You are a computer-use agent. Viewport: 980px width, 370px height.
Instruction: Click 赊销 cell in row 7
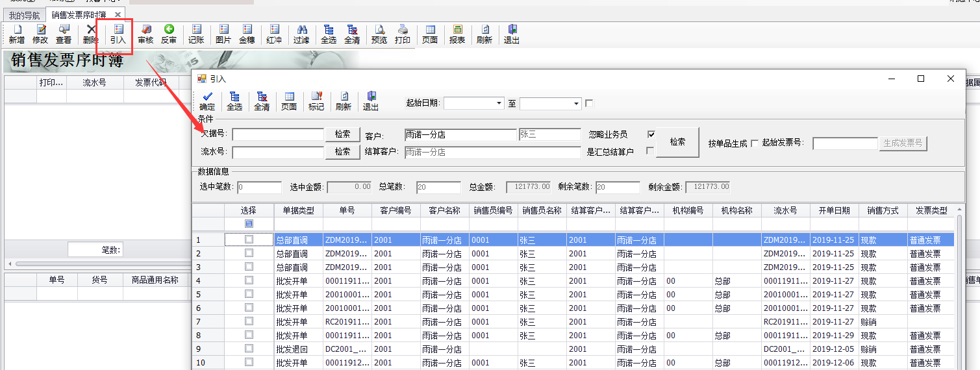(883, 321)
